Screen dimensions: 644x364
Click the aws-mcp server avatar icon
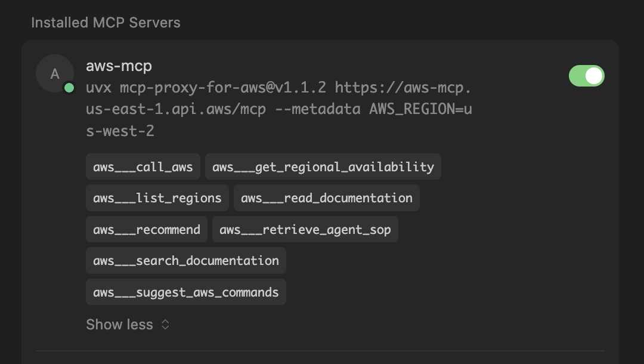54,74
